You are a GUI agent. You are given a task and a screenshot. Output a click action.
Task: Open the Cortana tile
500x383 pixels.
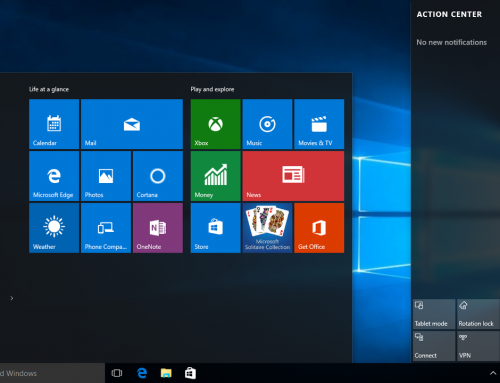pyautogui.click(x=158, y=176)
